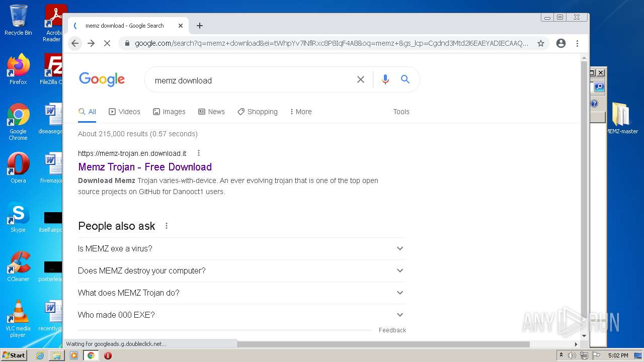Switch to the News results tab

(211, 112)
